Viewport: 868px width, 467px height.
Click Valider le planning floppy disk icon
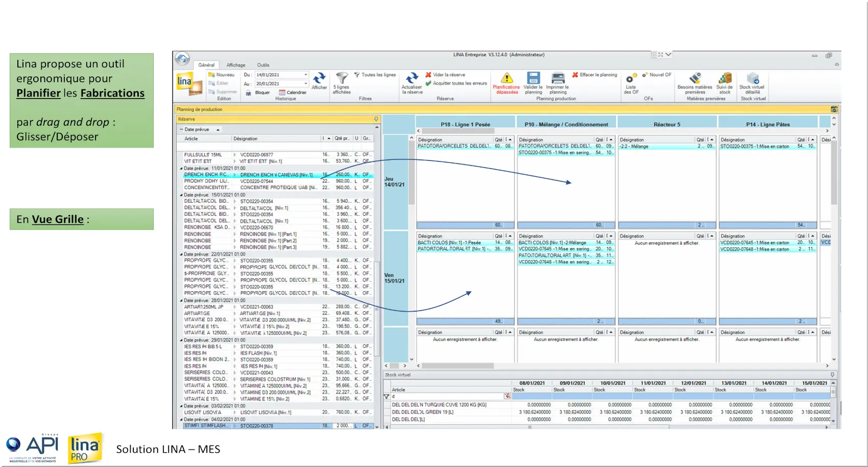click(533, 78)
